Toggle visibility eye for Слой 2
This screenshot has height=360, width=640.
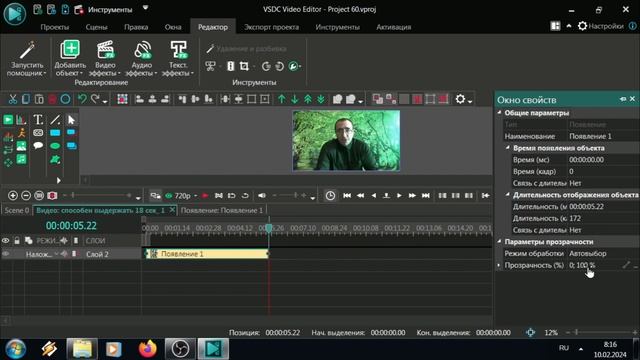click(x=5, y=254)
